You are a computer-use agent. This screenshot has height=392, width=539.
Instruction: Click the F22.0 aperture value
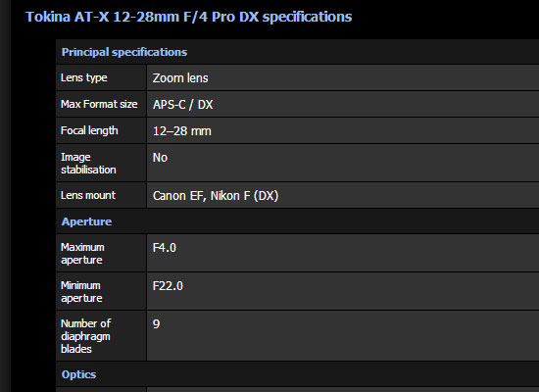point(168,286)
